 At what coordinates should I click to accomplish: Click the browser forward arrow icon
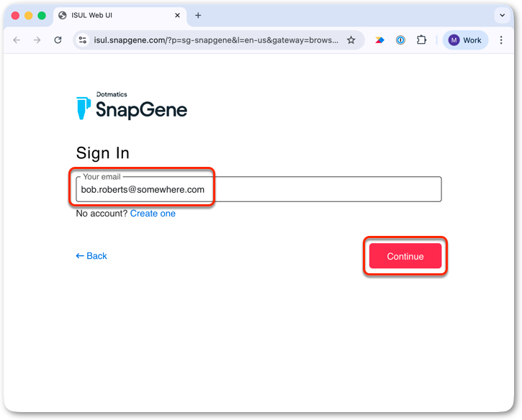[37, 40]
